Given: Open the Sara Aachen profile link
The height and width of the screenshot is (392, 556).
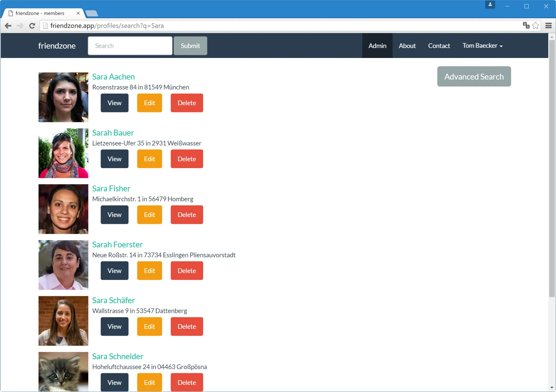Looking at the screenshot, I should tap(113, 77).
